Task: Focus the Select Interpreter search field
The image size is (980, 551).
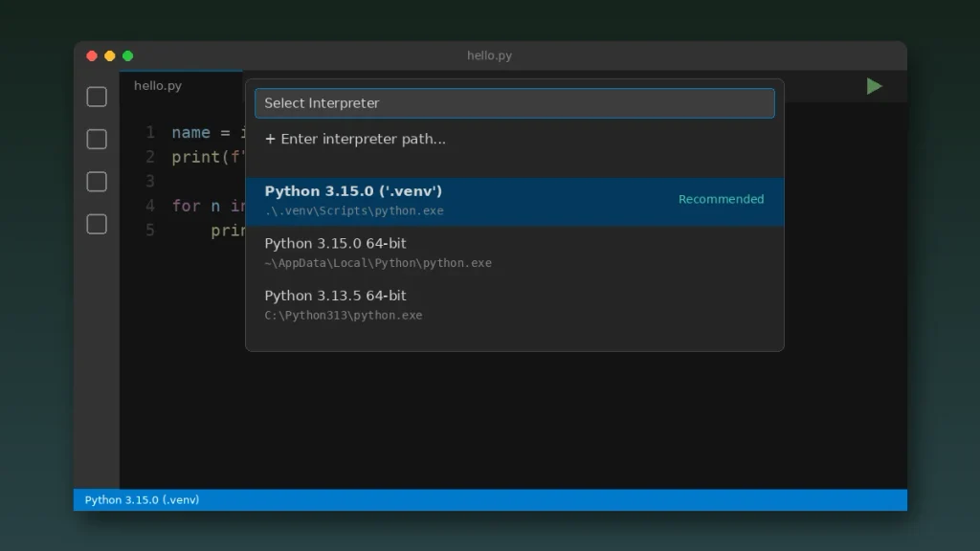Action: coord(514,103)
